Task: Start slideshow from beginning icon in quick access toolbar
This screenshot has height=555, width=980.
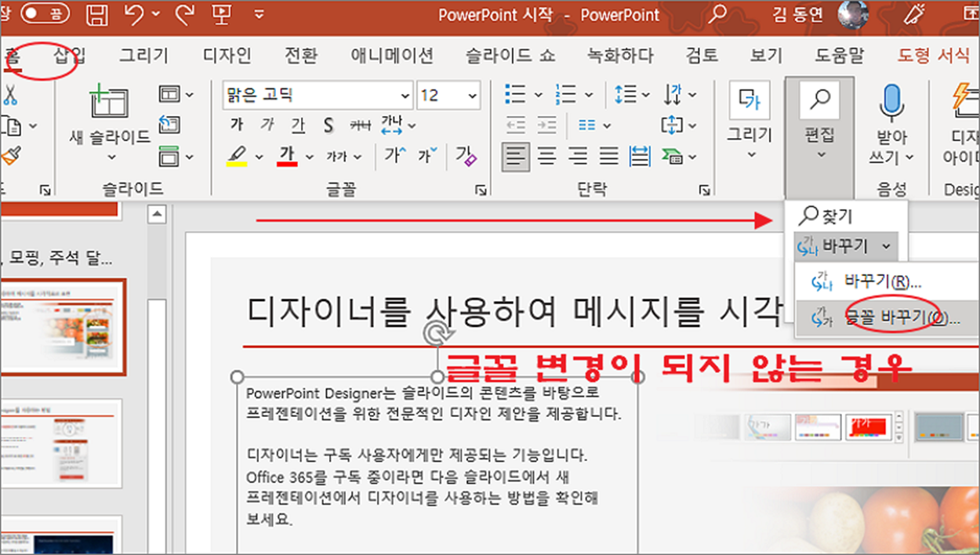Action: (x=221, y=14)
